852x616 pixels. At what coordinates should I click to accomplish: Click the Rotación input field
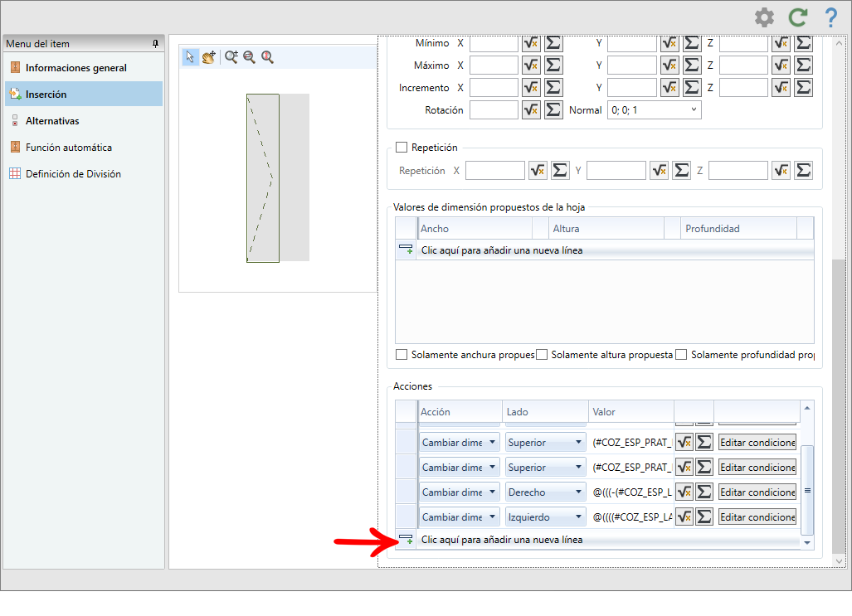pos(494,109)
